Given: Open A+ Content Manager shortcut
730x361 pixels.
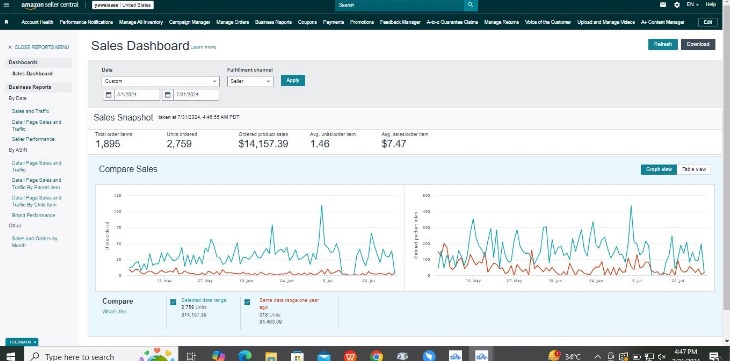Looking at the screenshot, I should point(662,22).
